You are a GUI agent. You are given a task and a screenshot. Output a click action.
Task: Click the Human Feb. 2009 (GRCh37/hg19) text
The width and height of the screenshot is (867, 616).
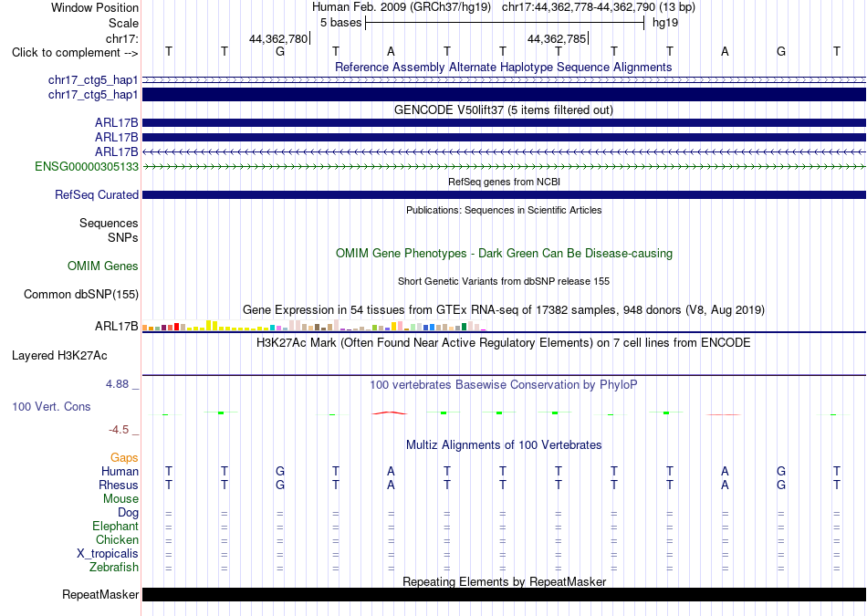[402, 7]
